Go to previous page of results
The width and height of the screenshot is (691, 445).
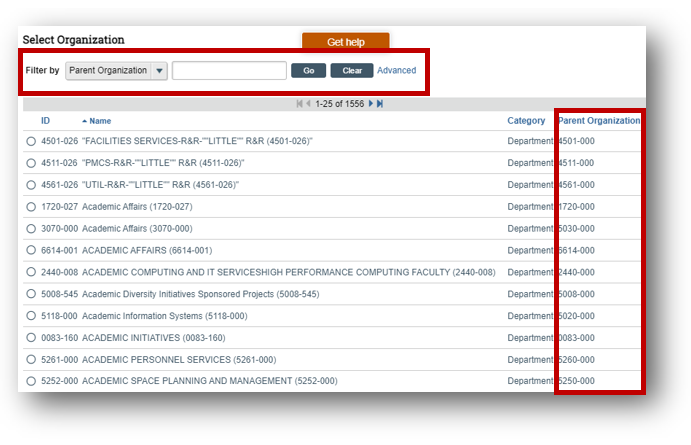click(x=308, y=104)
